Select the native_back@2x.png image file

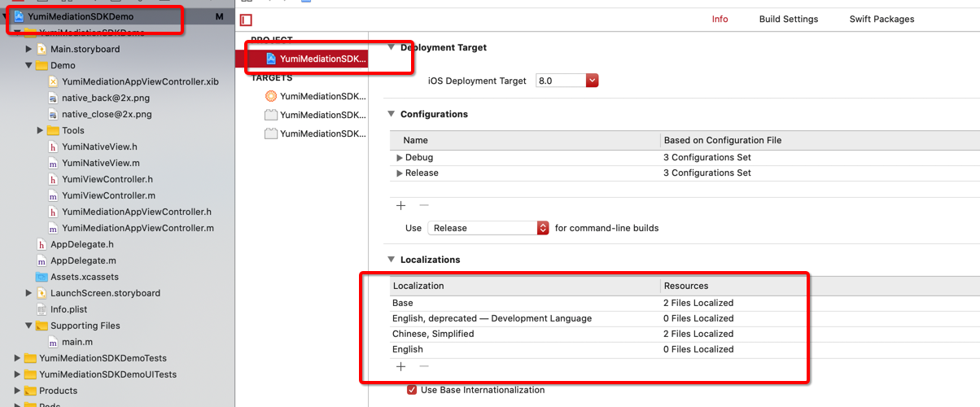tap(105, 98)
